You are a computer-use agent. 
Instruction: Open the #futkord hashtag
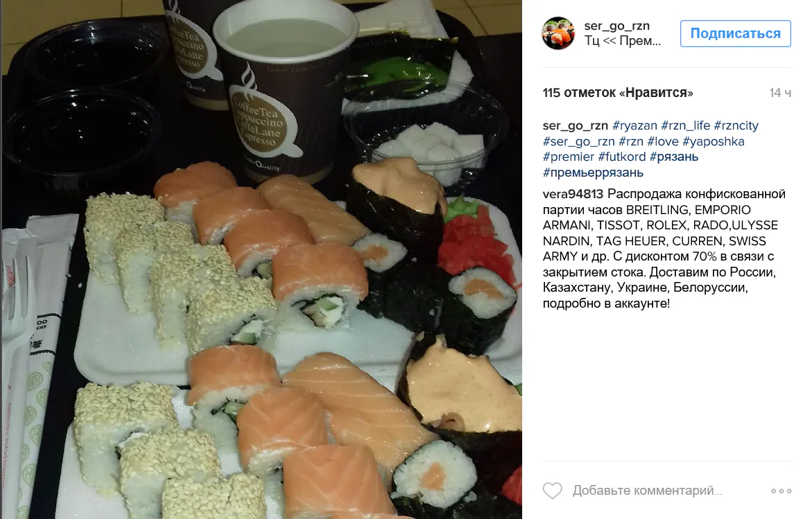point(621,157)
